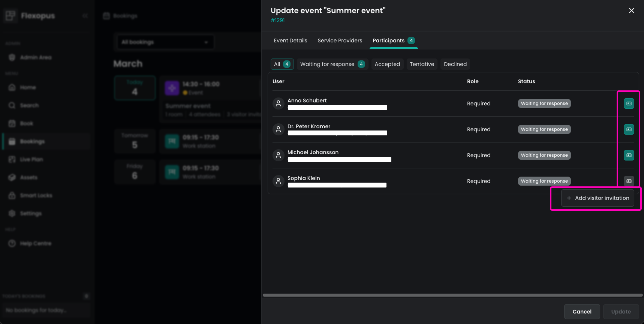Click the Update button
The image size is (644, 324).
[621, 312]
